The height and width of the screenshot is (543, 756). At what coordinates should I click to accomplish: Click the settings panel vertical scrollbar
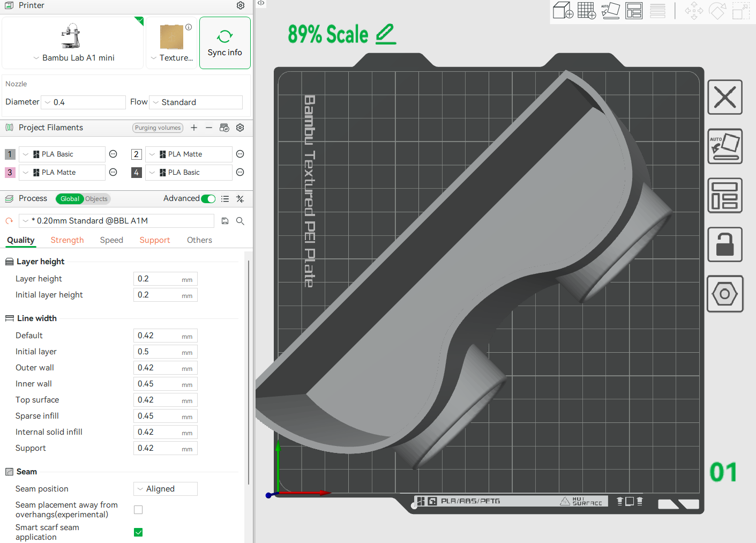tap(249, 373)
